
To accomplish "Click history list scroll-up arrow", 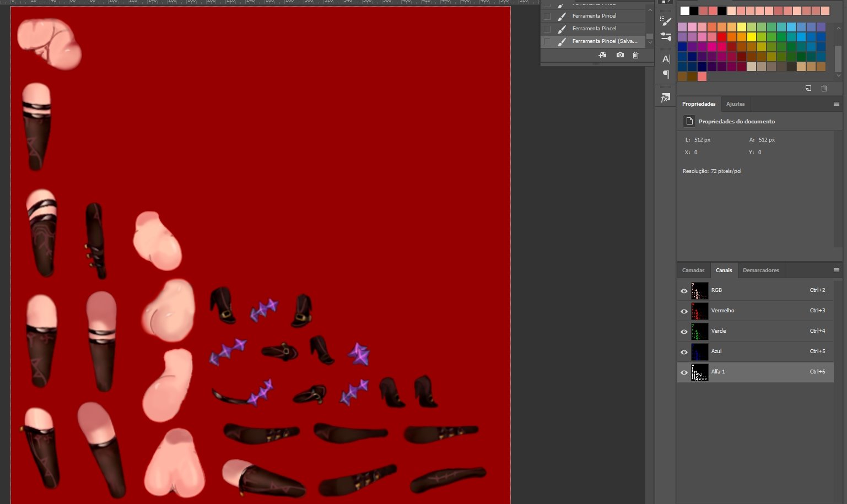I will click(650, 10).
